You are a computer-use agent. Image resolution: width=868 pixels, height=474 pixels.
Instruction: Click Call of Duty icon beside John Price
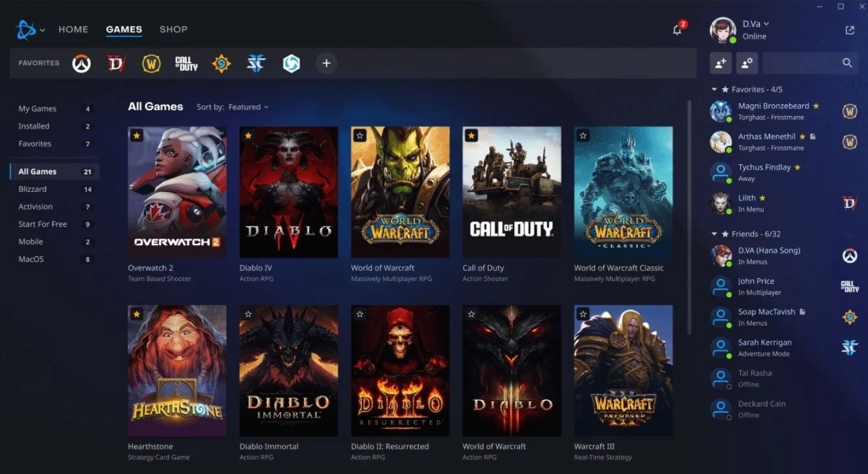850,286
